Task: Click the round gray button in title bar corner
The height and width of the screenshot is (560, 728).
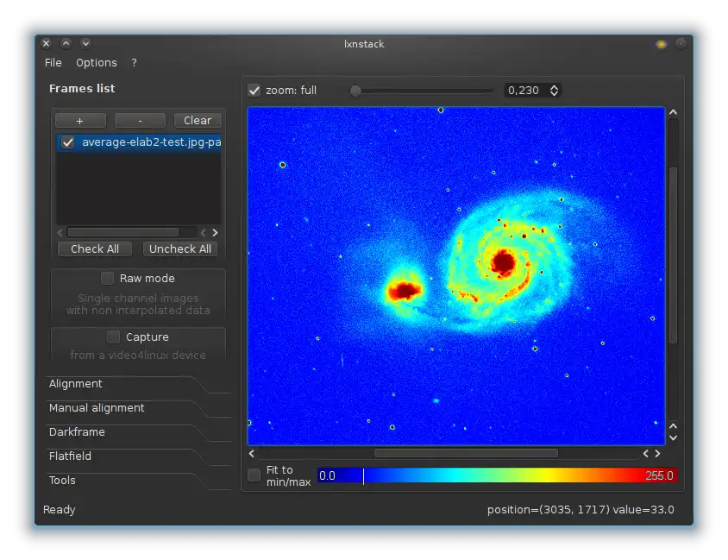Action: 681,44
